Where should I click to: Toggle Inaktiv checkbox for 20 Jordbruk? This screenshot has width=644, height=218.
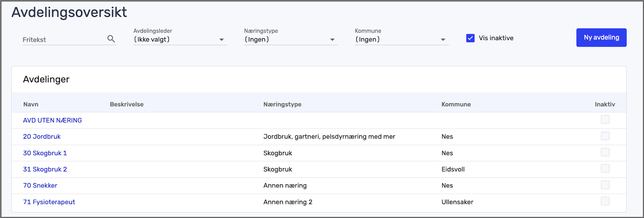pos(605,136)
